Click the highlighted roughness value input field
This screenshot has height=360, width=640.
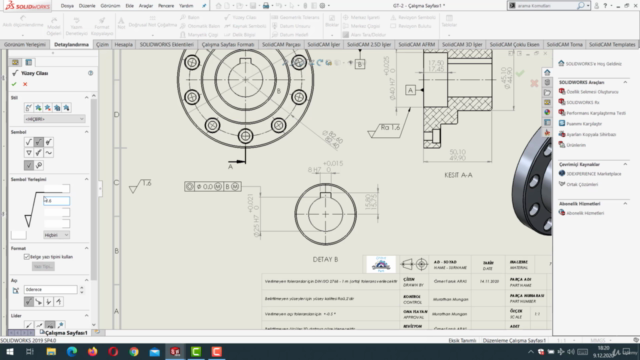56,201
